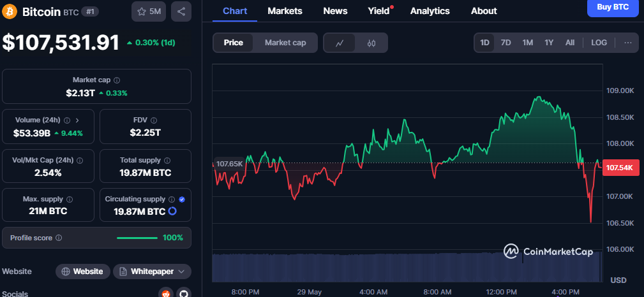
Task: Click the 21M BTC max supply value
Action: click(x=48, y=212)
